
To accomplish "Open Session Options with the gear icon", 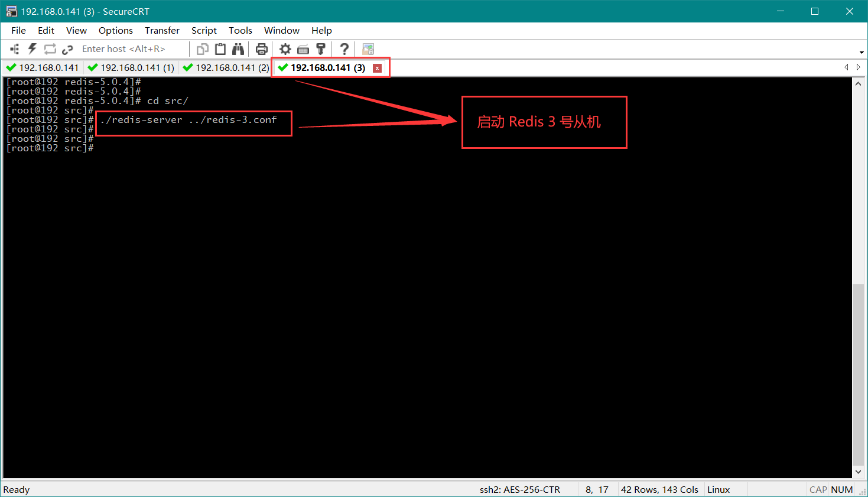I will point(285,48).
